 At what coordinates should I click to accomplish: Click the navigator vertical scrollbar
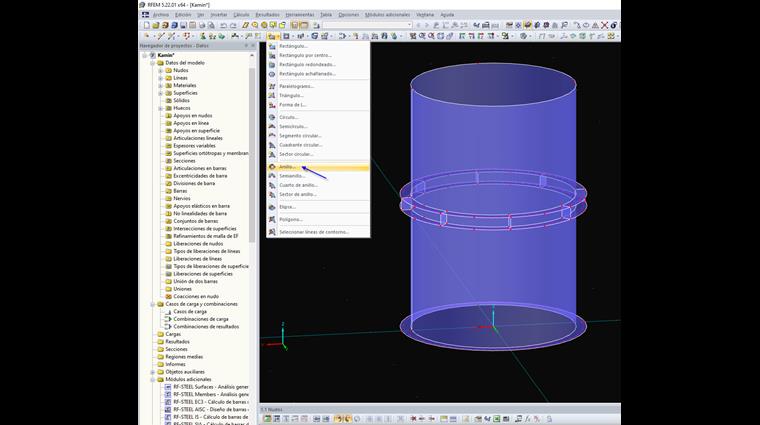pyautogui.click(x=252, y=155)
